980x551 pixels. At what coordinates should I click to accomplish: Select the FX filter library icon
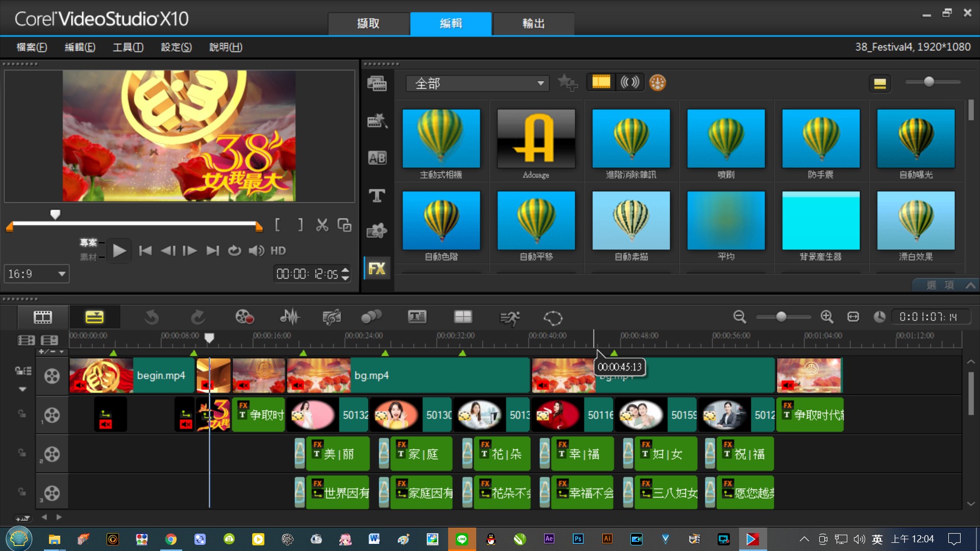[377, 268]
